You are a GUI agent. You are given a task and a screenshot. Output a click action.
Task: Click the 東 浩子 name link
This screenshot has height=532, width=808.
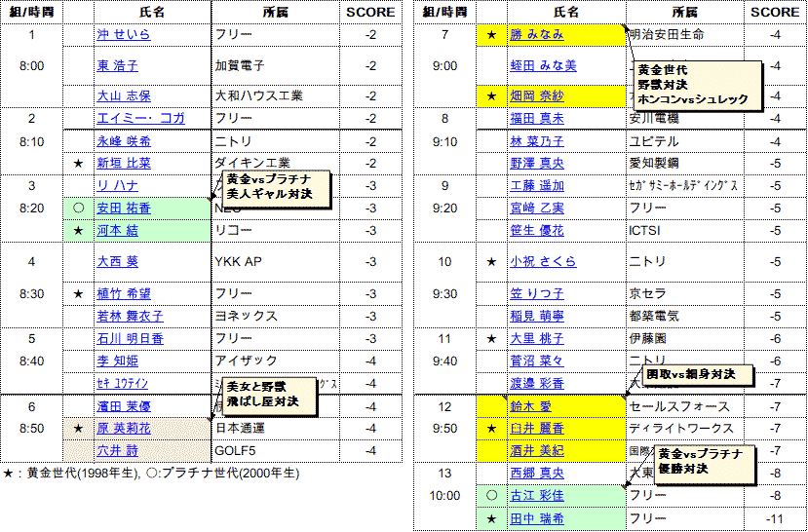click(x=117, y=66)
